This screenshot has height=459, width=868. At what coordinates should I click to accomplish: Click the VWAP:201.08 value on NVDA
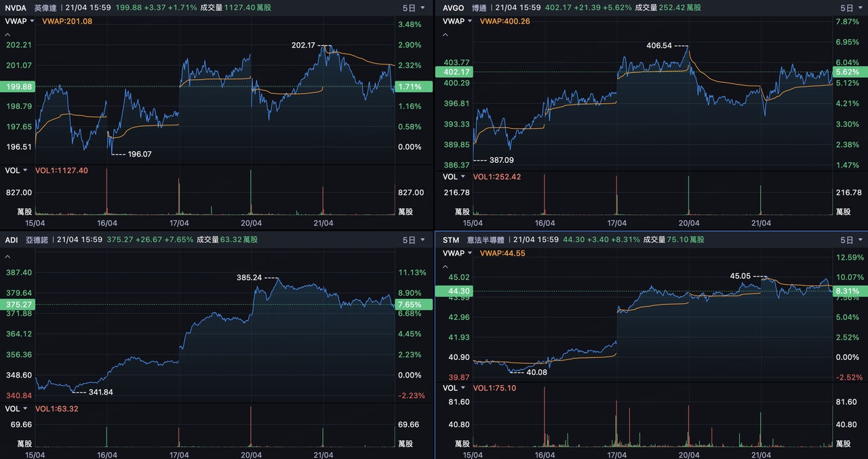(x=67, y=21)
